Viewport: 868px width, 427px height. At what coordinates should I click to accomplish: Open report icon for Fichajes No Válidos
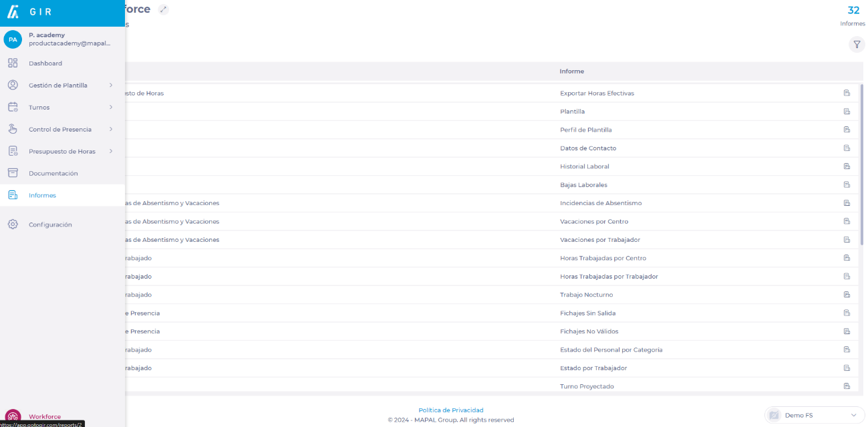[847, 331]
